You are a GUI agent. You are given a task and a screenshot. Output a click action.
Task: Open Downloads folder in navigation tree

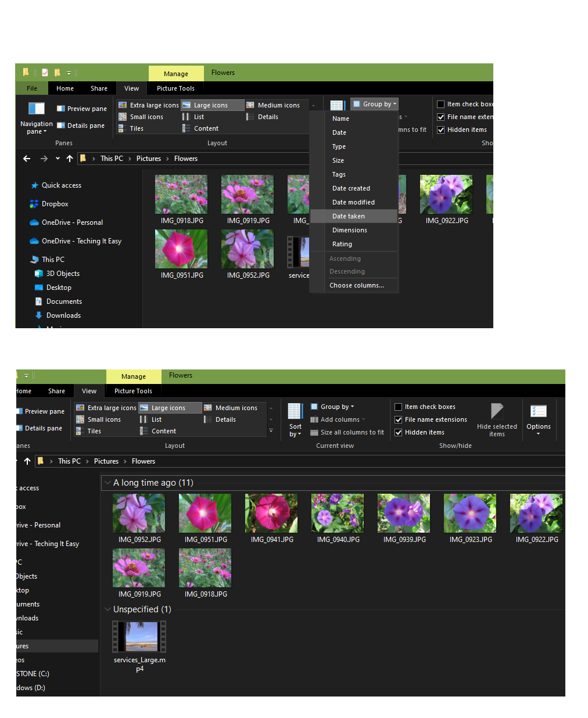click(x=58, y=315)
